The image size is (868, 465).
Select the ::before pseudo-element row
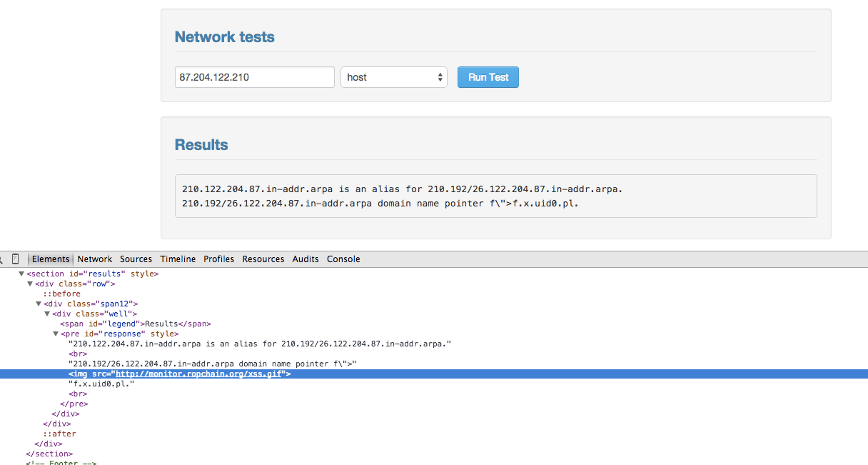coord(61,294)
